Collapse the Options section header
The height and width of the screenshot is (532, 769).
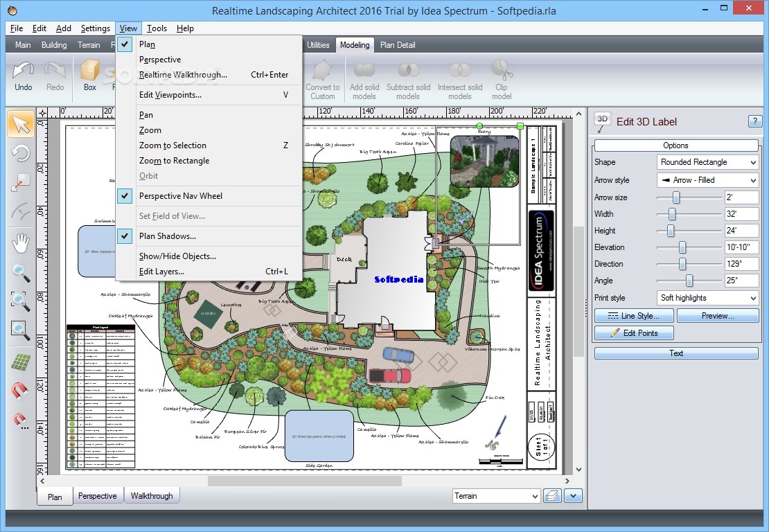coord(676,145)
